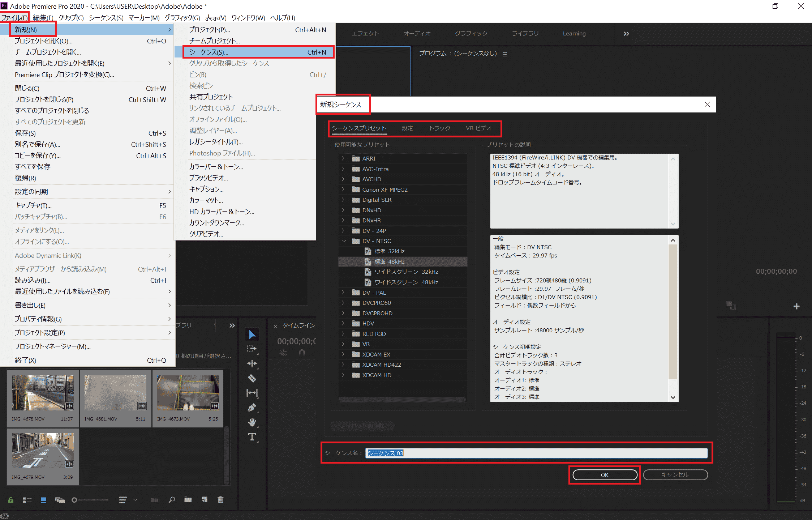Click the trash Clear icon
This screenshot has width=812, height=520.
coord(220,500)
